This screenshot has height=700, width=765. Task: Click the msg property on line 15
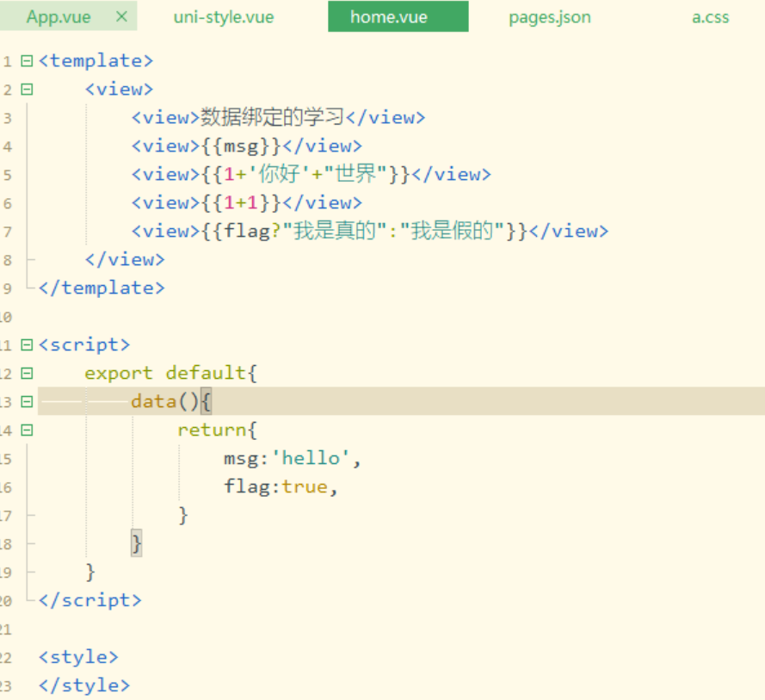(x=241, y=458)
